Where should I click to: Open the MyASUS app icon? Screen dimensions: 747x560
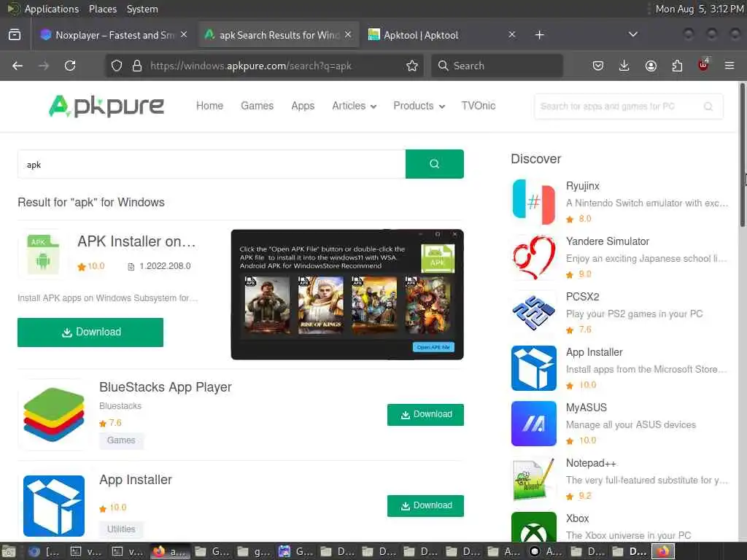coord(533,424)
